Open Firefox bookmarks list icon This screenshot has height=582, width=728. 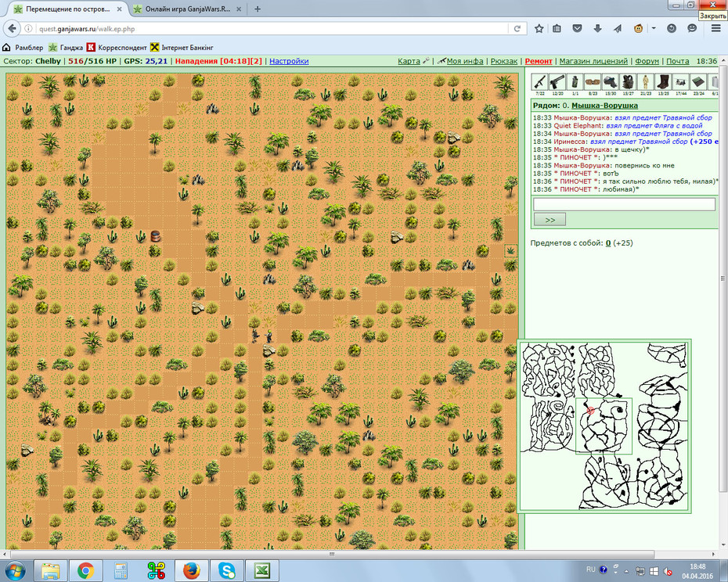click(557, 29)
